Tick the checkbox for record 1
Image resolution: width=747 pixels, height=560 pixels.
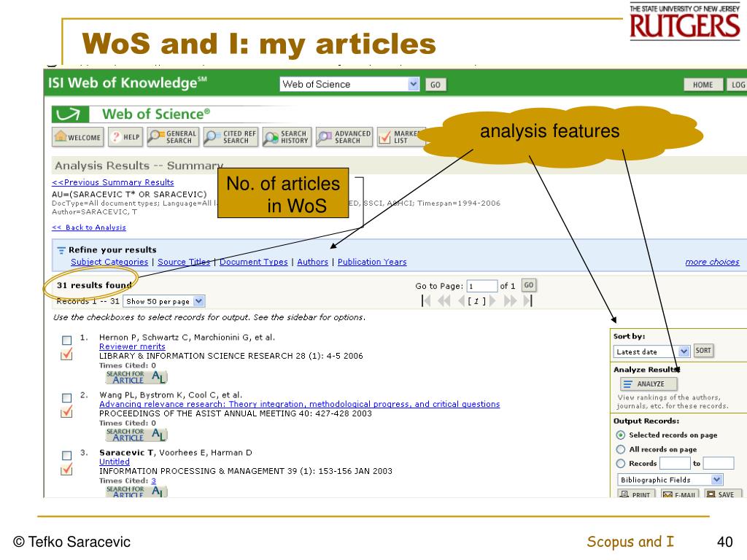click(66, 340)
